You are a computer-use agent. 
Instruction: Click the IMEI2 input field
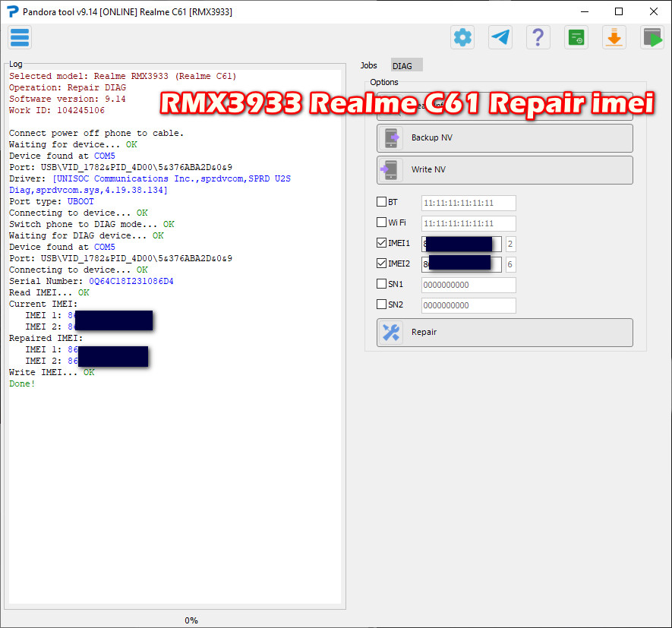click(461, 264)
